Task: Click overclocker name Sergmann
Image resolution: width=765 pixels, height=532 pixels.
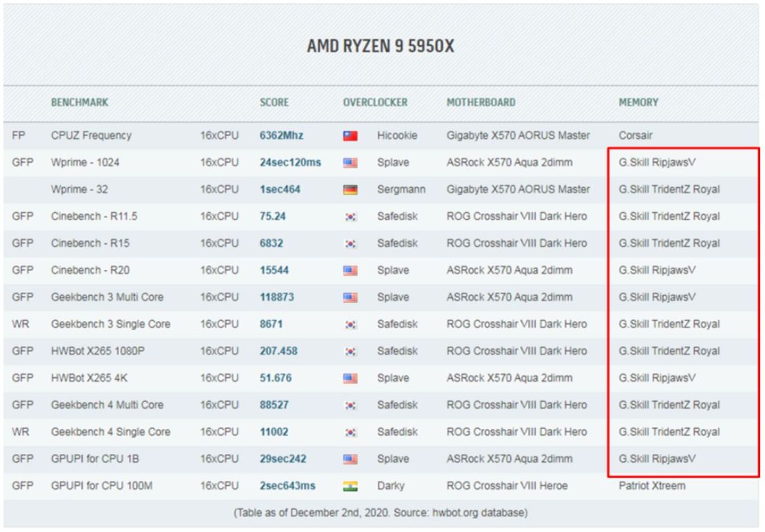Action: pyautogui.click(x=401, y=190)
